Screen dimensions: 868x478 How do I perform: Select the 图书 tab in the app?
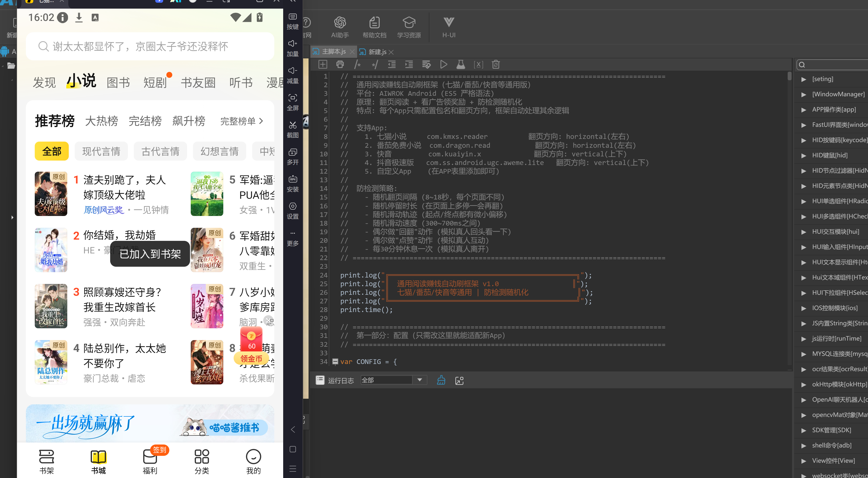(118, 82)
